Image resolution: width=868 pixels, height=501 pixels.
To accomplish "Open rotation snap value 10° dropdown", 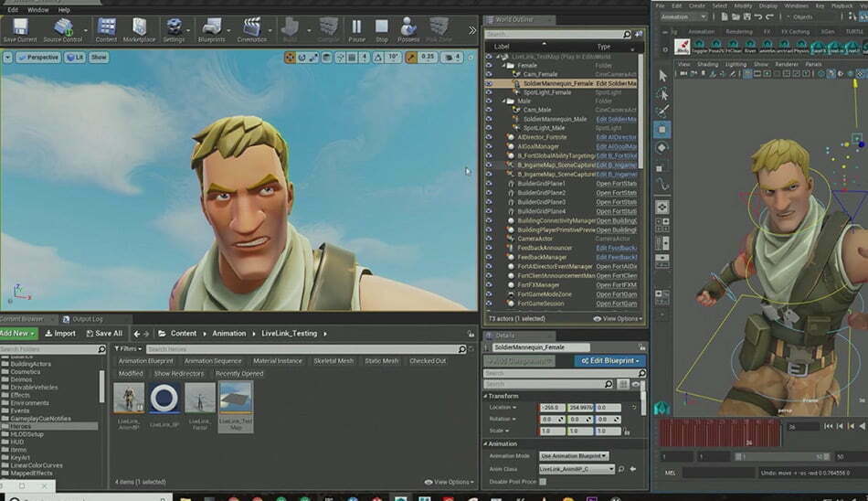I will pos(393,57).
